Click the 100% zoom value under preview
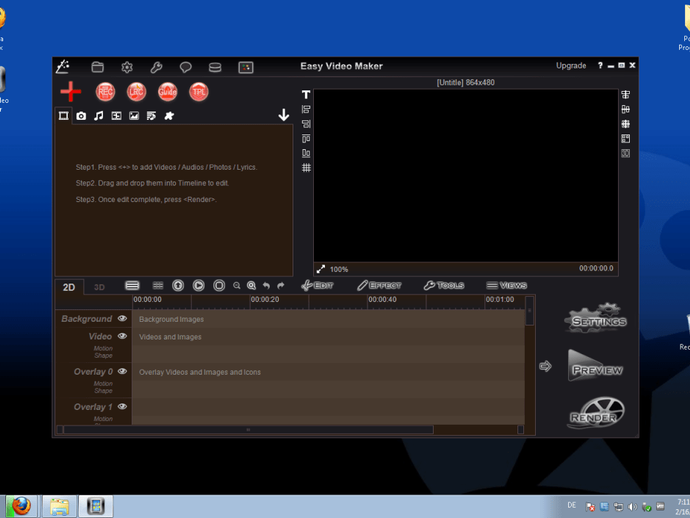690x518 pixels. click(x=339, y=269)
